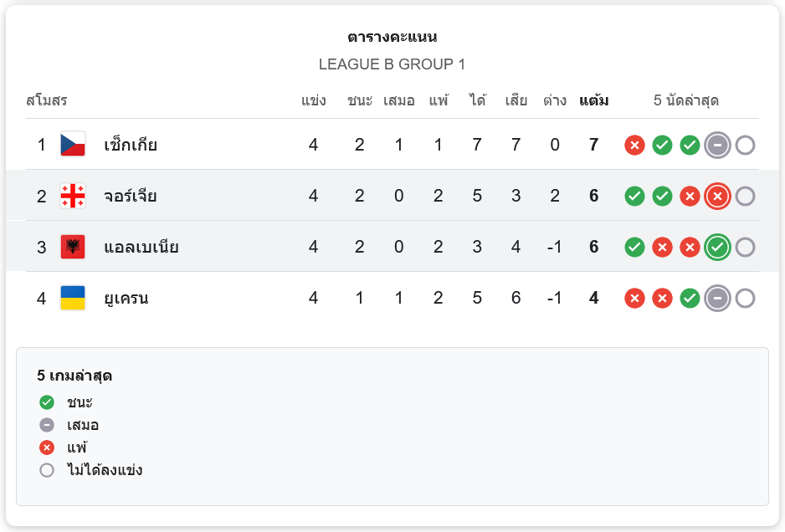This screenshot has width=785, height=532.
Task: Select the แอลเบเนีย team name
Action: pos(141,247)
